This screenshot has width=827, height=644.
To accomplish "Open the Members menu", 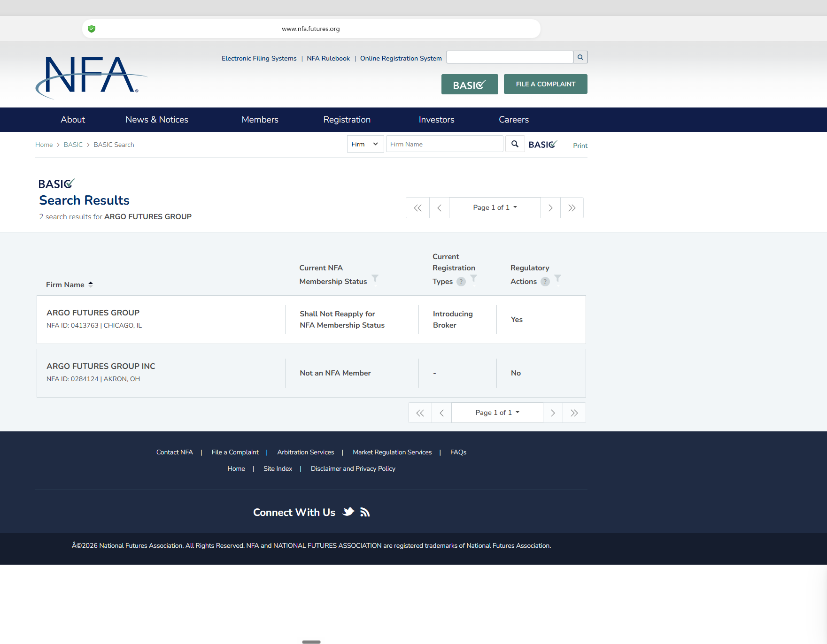I will point(260,120).
